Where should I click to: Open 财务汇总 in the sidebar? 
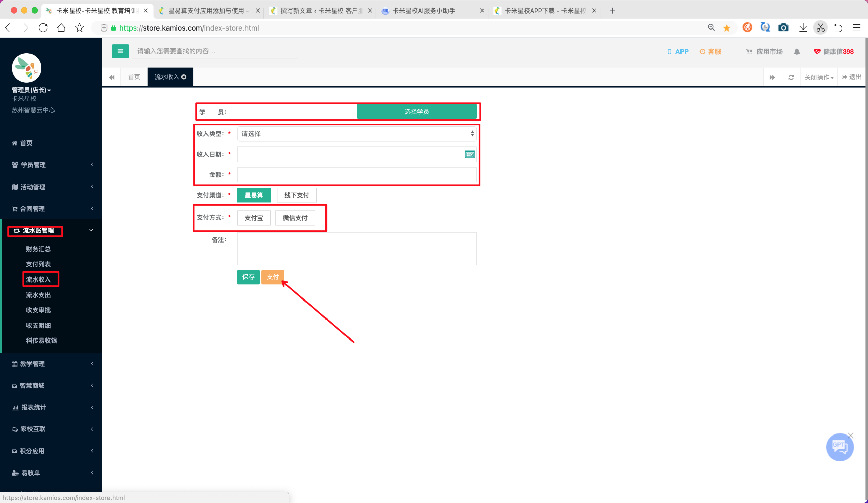click(x=38, y=249)
